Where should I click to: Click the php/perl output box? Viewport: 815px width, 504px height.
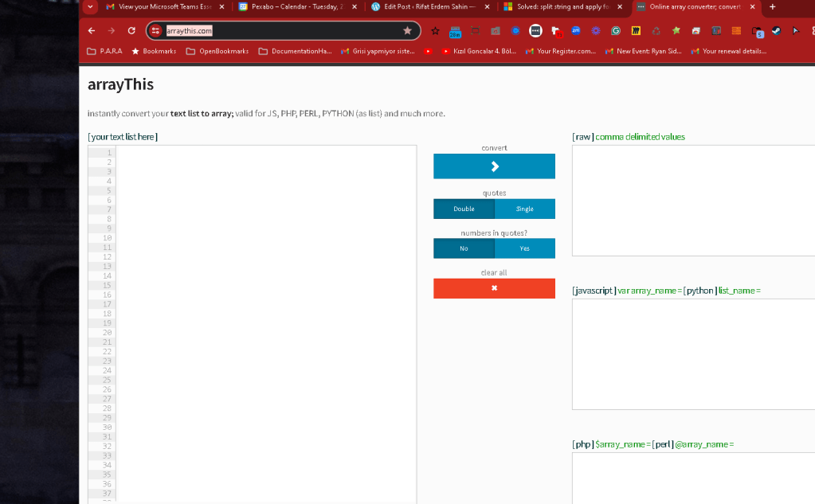(693, 478)
